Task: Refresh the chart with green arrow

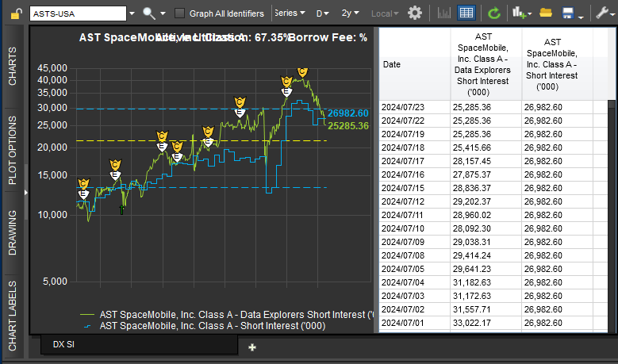Action: pyautogui.click(x=494, y=13)
